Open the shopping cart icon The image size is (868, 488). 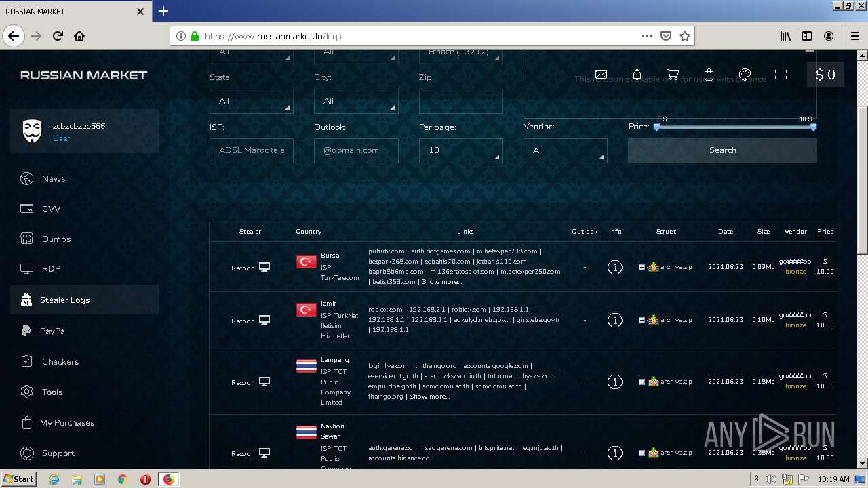pos(673,75)
